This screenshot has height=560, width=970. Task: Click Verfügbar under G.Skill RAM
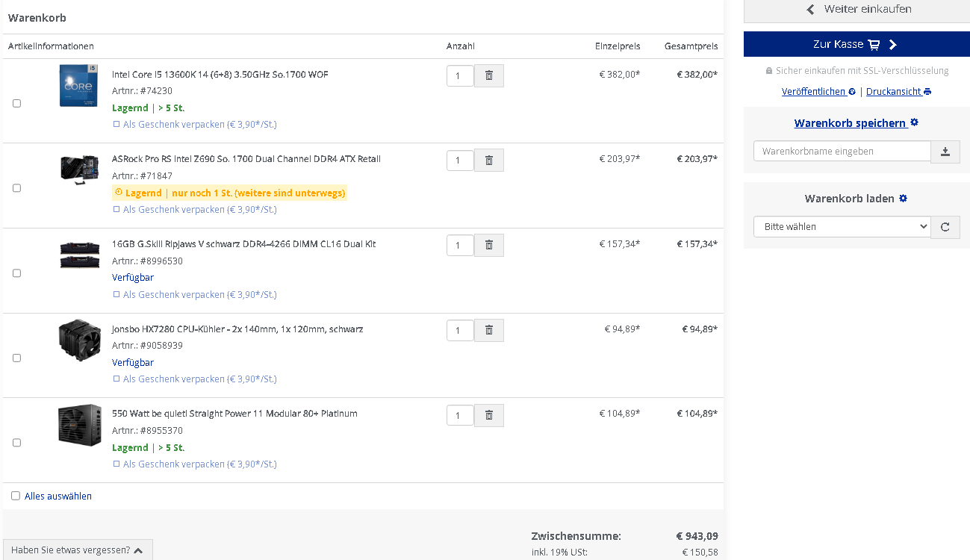(133, 278)
